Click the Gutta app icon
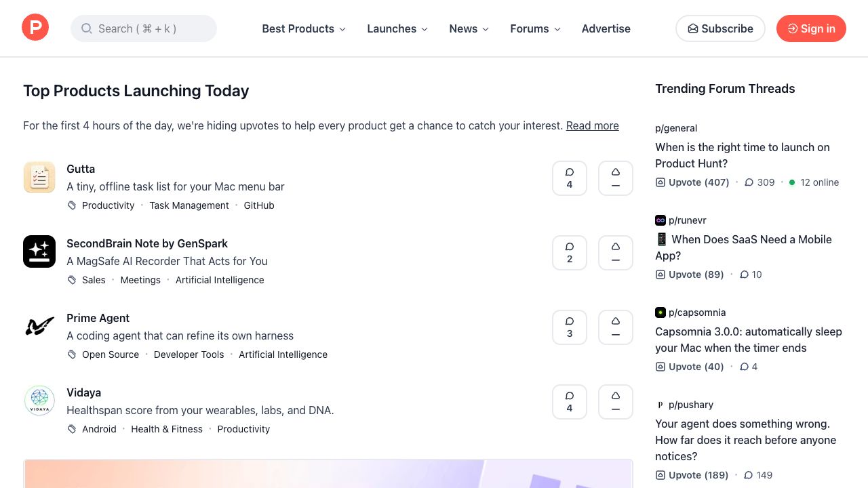This screenshot has height=488, width=868. point(39,178)
